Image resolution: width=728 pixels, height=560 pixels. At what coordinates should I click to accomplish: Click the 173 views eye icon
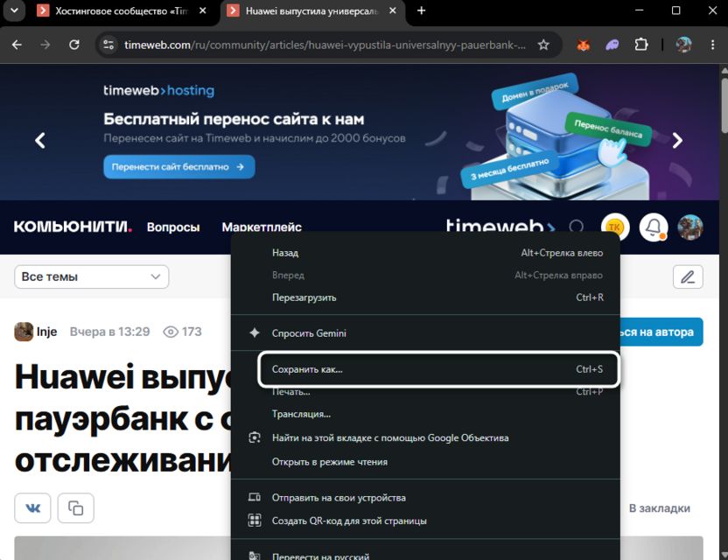coord(171,332)
